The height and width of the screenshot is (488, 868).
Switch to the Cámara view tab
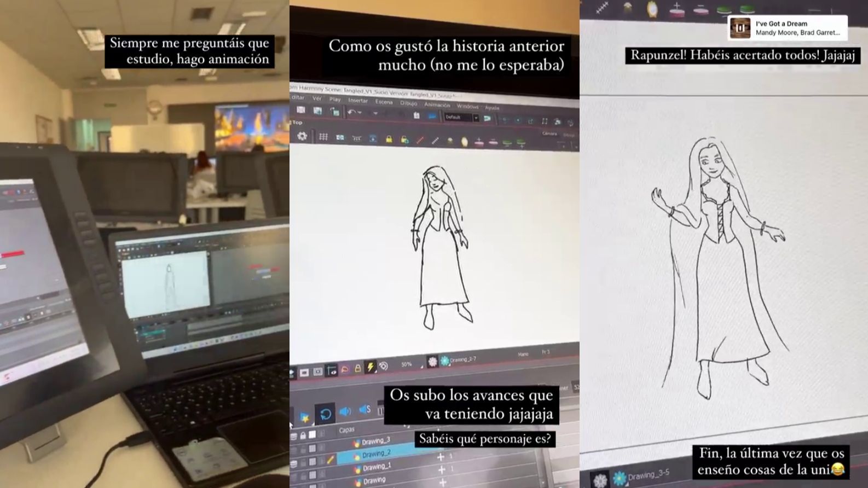tap(549, 133)
